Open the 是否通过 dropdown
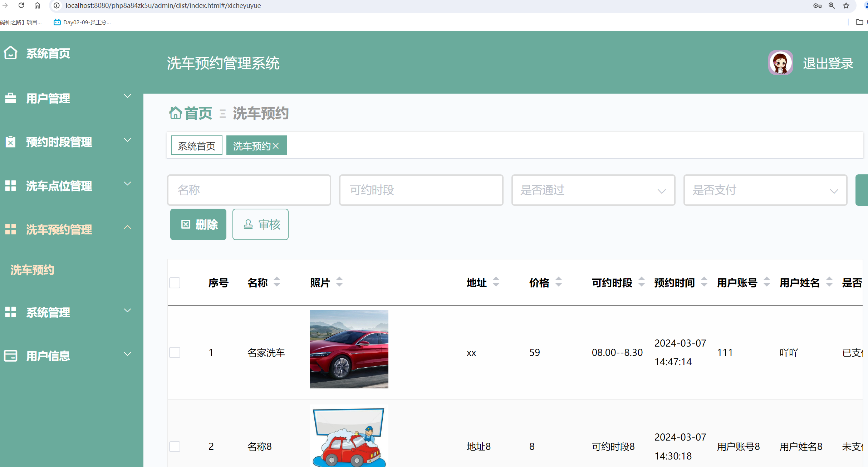Screen dimensions: 868x467 [x=593, y=190]
